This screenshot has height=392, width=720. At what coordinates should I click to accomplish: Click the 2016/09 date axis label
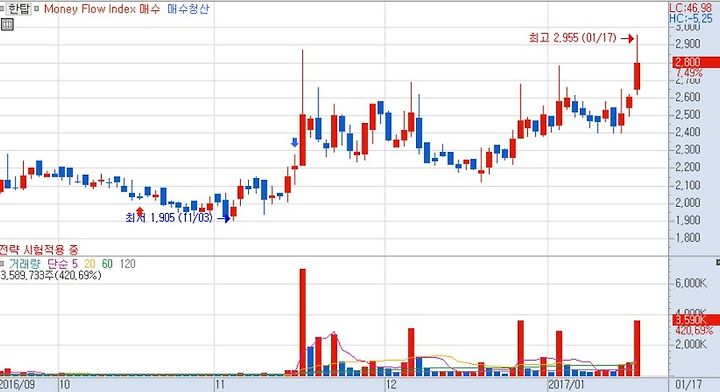(x=17, y=384)
